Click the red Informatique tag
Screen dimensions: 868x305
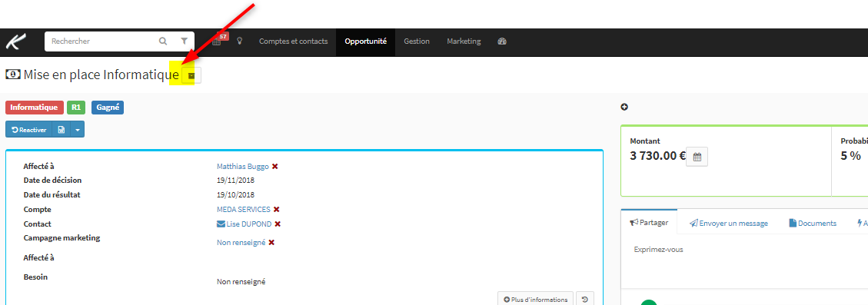point(35,108)
